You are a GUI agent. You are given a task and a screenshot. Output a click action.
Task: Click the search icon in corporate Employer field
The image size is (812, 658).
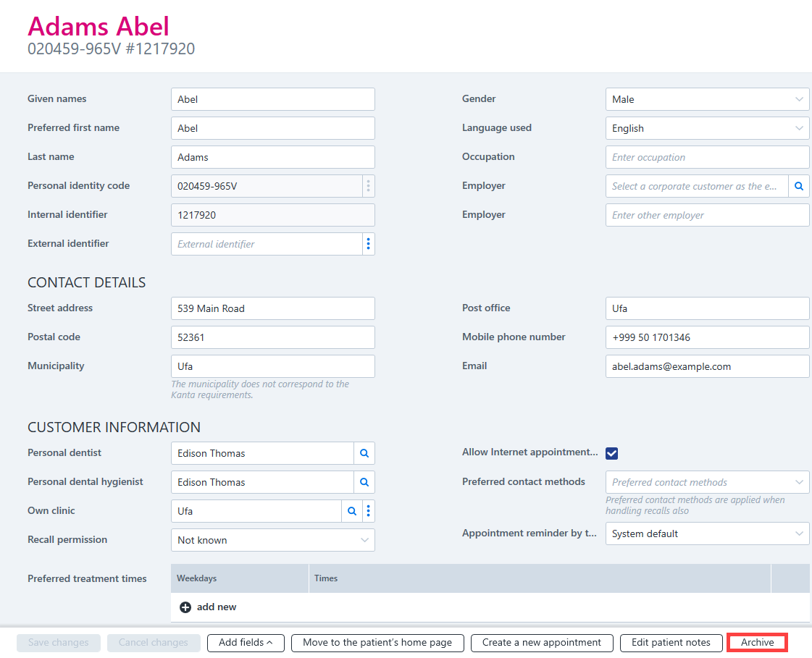pos(798,186)
